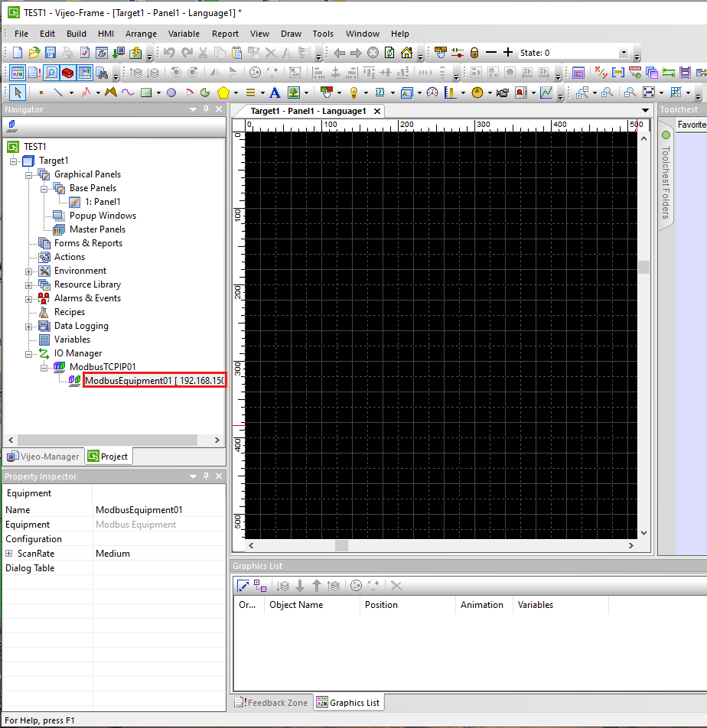
Task: Save the project with the floppy disk icon
Action: pyautogui.click(x=50, y=53)
